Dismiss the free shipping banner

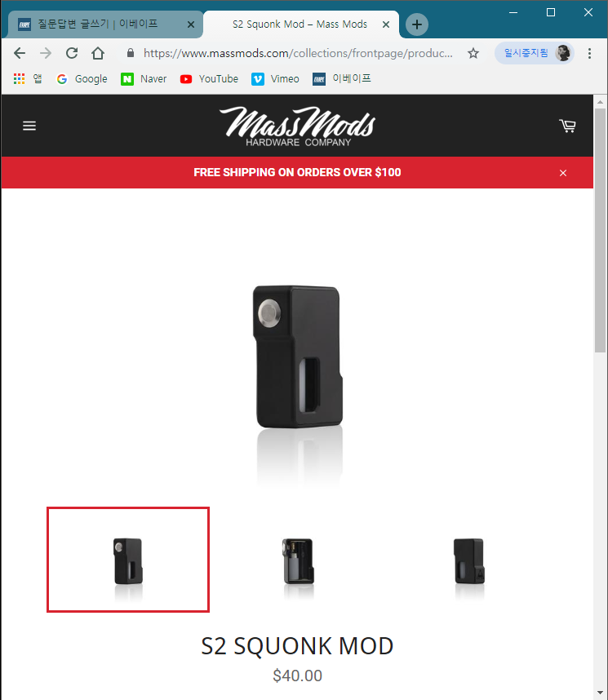pyautogui.click(x=563, y=173)
